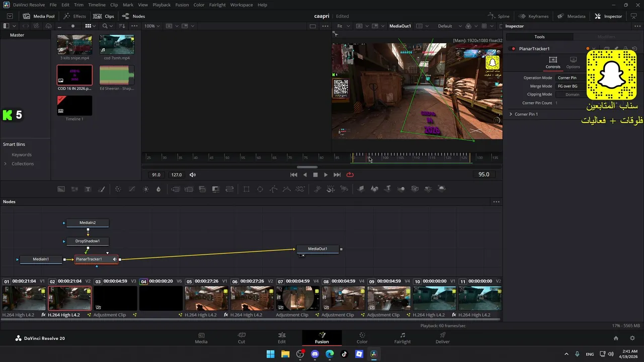Image resolution: width=644 pixels, height=362 pixels.
Task: Open Project Settings gear icon
Action: 632,338
